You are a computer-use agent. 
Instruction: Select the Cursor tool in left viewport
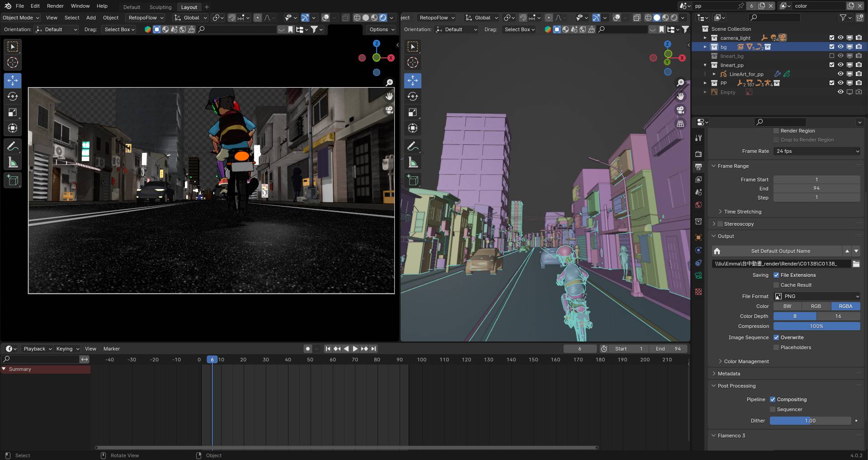tap(13, 62)
